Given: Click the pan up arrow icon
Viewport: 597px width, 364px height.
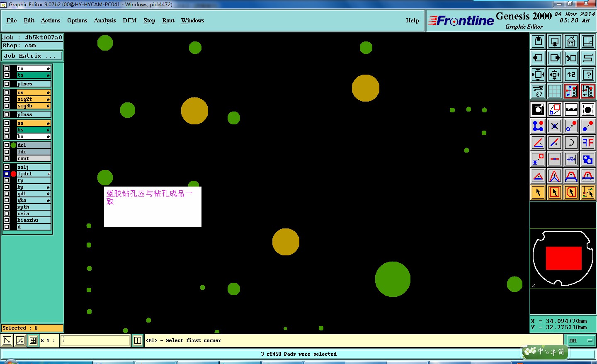Looking at the screenshot, I should click(538, 41).
